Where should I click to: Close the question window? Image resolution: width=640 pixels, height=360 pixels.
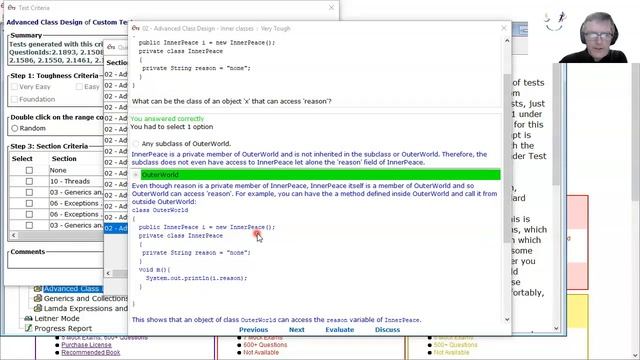coord(504,28)
